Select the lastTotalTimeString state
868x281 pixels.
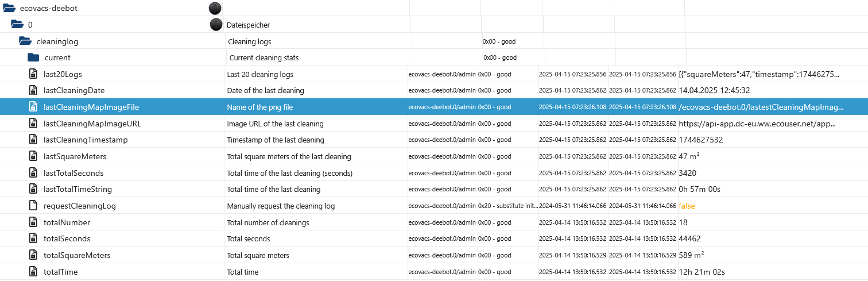[77, 189]
